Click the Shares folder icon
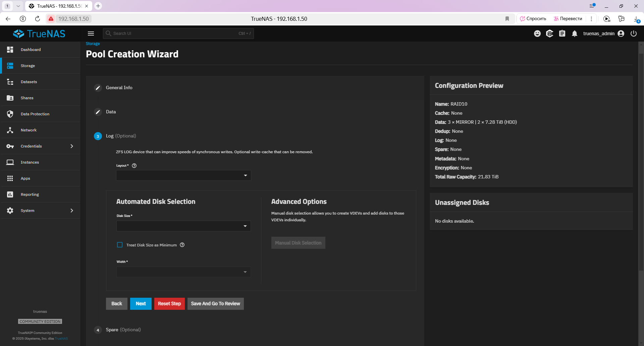Image resolution: width=644 pixels, height=346 pixels. pos(10,98)
